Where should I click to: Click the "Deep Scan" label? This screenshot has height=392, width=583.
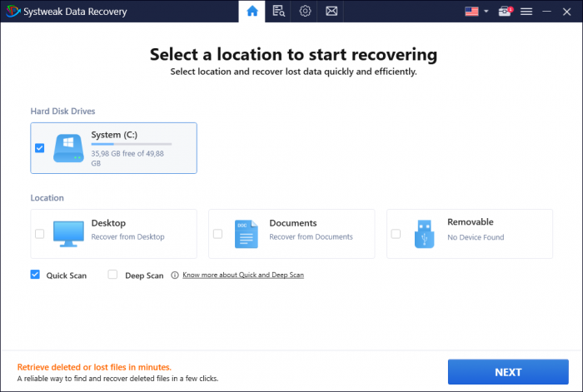[x=144, y=275]
